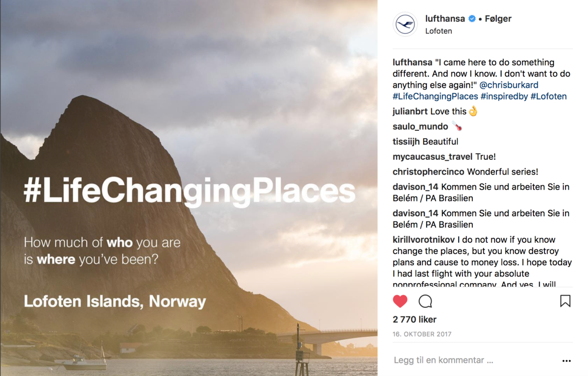Click the blue verified badge
The width and height of the screenshot is (588, 376).
point(472,19)
